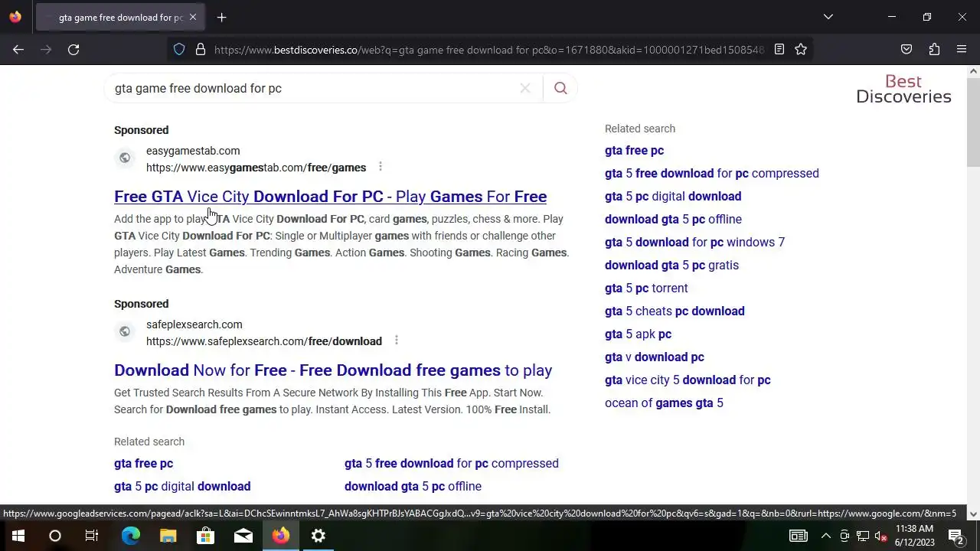Open the notification center icon
This screenshot has width=980, height=551.
[955, 536]
